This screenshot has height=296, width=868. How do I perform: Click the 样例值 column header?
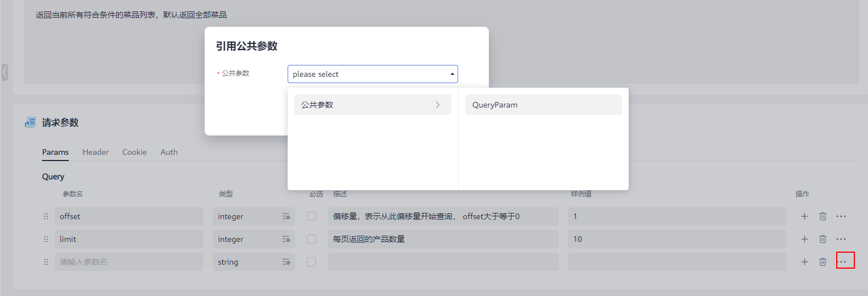(x=582, y=194)
